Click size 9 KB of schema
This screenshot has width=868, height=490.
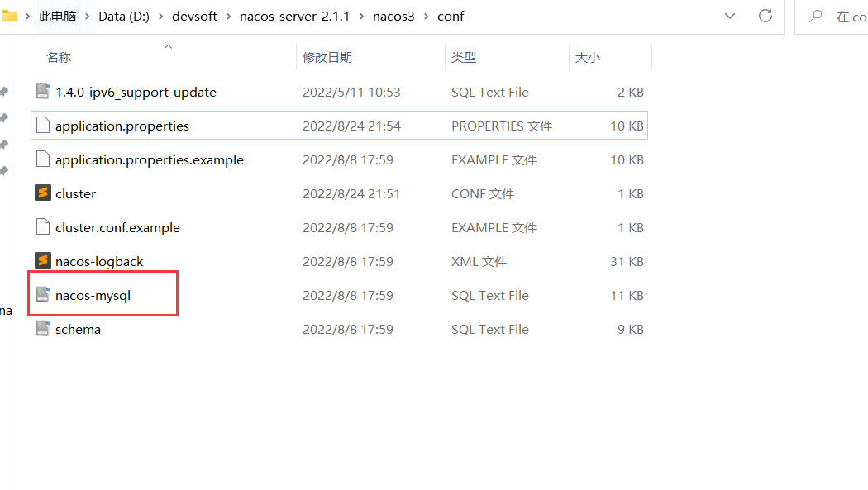pos(631,329)
